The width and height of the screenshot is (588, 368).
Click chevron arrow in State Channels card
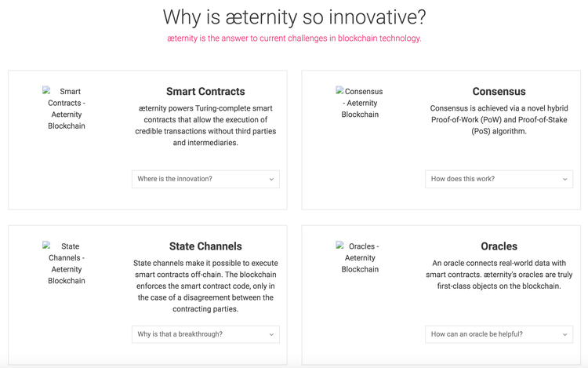272,335
